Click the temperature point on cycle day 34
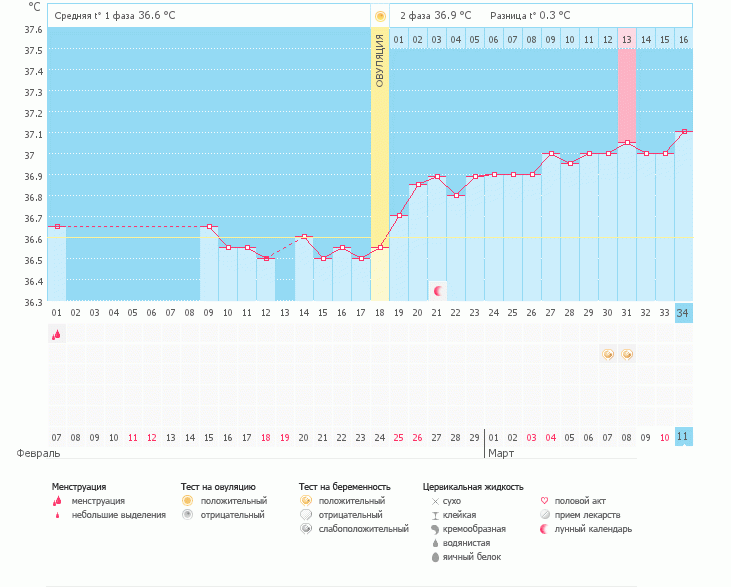The height and width of the screenshot is (587, 731). click(x=684, y=131)
